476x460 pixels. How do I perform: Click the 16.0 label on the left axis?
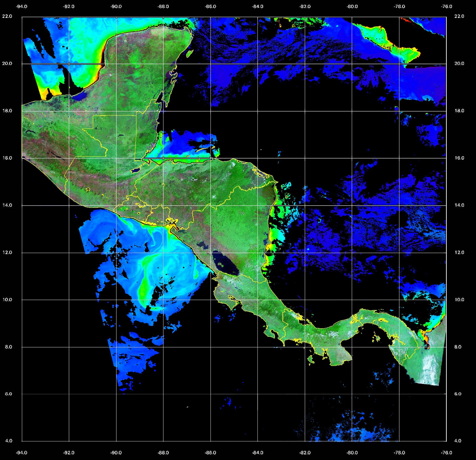7,158
